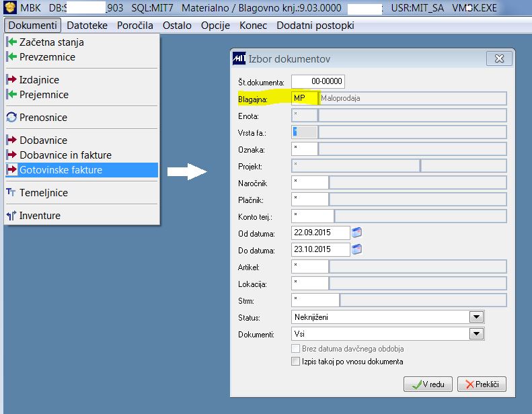
Task: Confirm with the V redu button
Action: point(428,384)
